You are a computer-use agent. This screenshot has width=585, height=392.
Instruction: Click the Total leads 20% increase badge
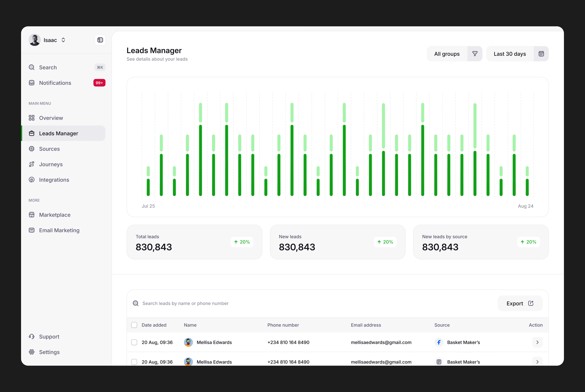tap(242, 242)
